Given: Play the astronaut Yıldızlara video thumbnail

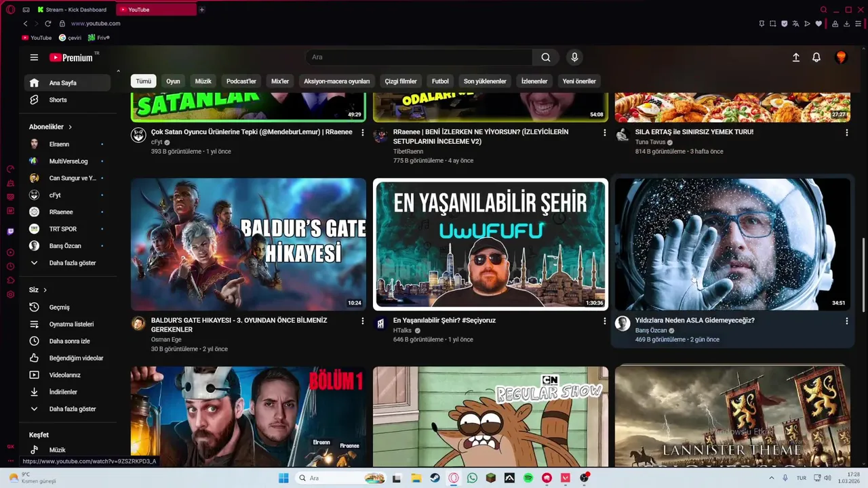Looking at the screenshot, I should [732, 244].
